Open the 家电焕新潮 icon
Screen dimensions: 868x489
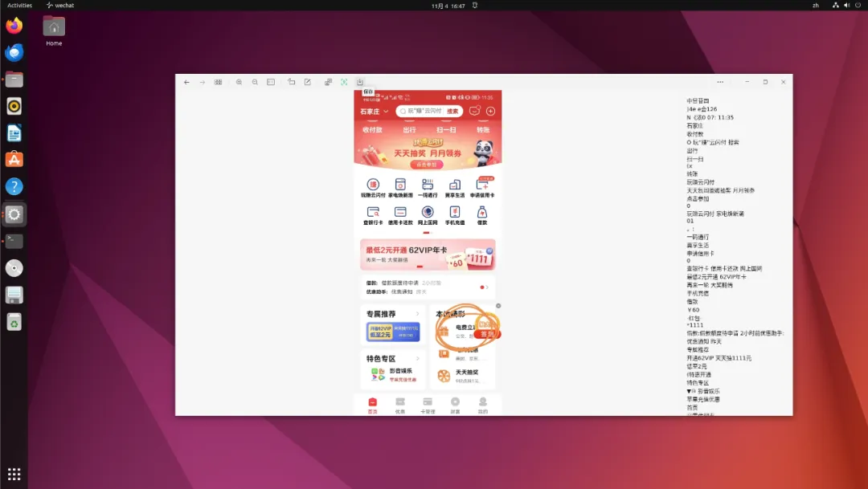400,188
